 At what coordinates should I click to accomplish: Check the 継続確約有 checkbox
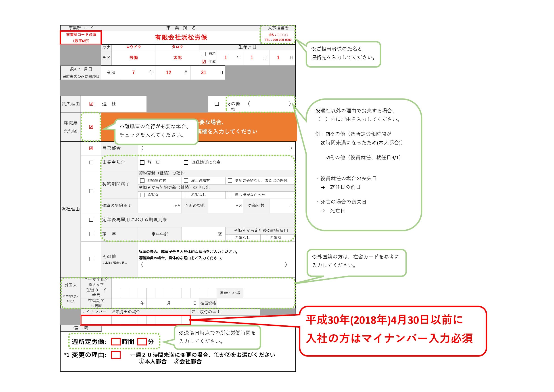coord(142,180)
